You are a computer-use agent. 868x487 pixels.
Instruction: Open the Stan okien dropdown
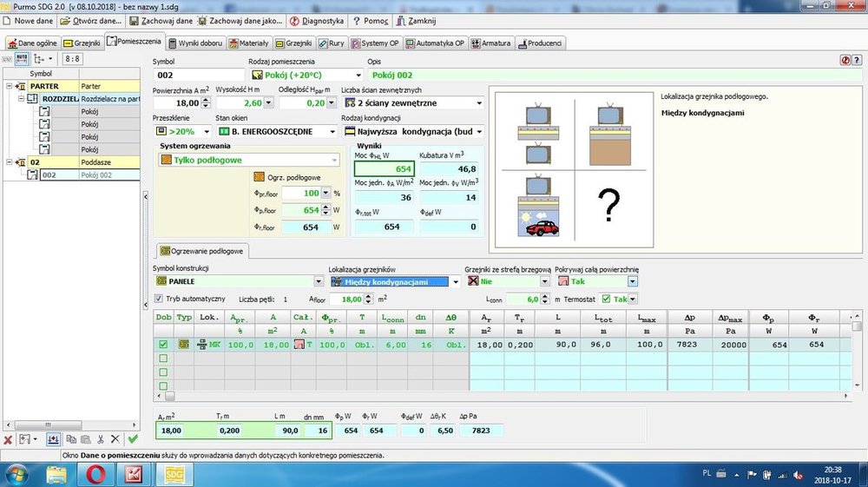332,132
